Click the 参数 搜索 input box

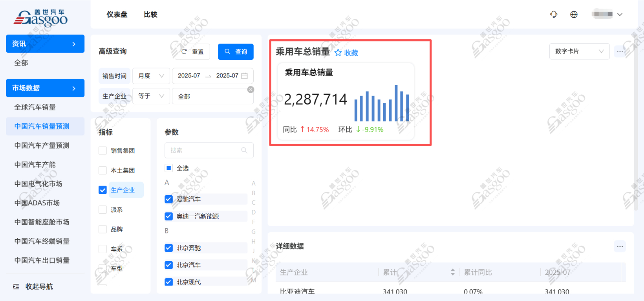209,150
